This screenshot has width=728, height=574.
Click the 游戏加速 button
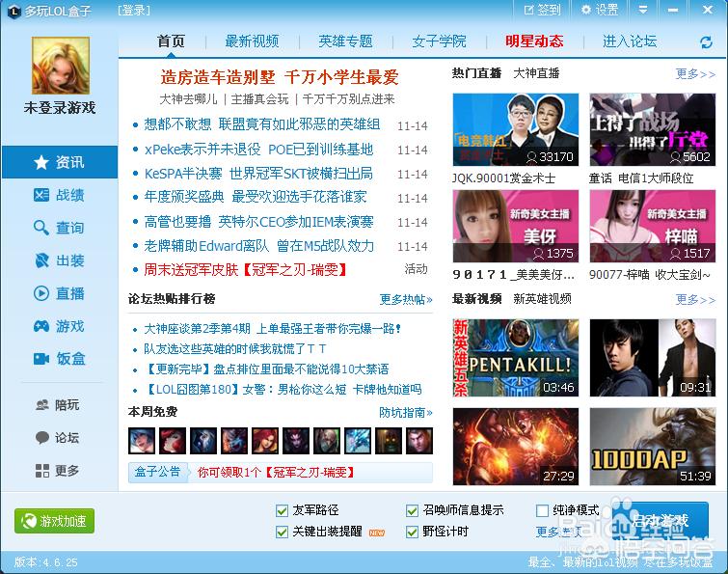(x=54, y=521)
